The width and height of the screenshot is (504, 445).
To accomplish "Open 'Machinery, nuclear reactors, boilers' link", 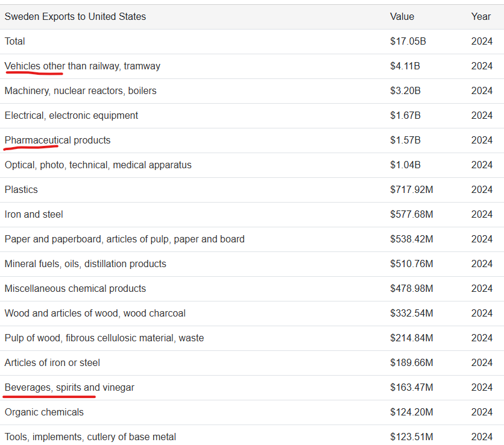I will (x=80, y=90).
